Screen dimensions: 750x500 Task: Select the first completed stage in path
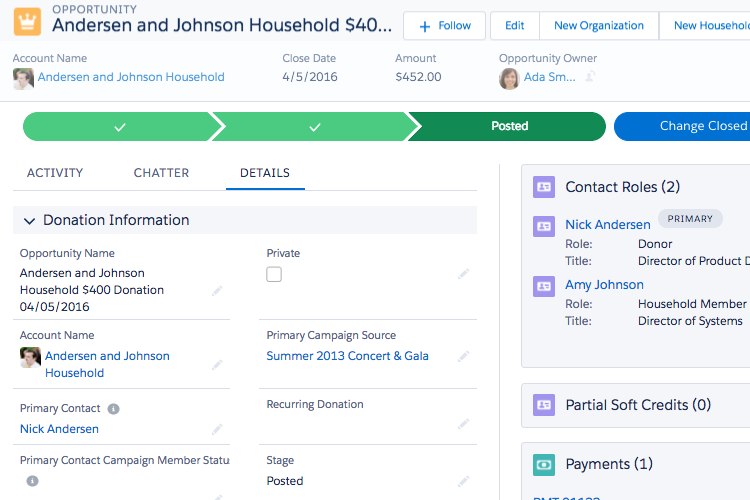[x=119, y=126]
